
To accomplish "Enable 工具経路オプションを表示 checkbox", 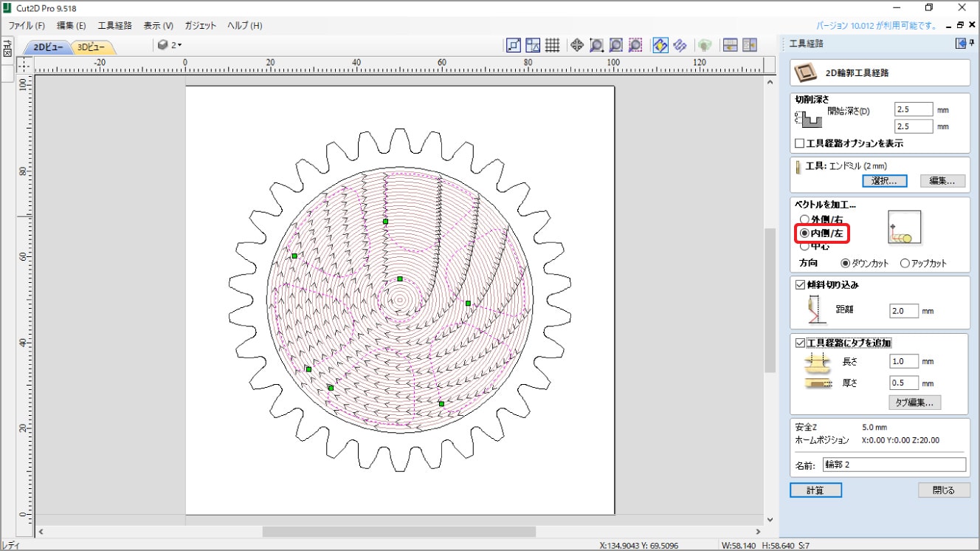I will (799, 143).
